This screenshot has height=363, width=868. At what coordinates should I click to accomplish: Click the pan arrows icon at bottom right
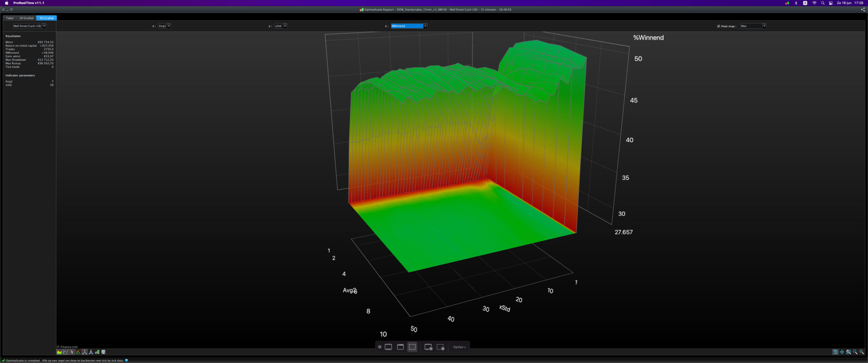(x=842, y=352)
